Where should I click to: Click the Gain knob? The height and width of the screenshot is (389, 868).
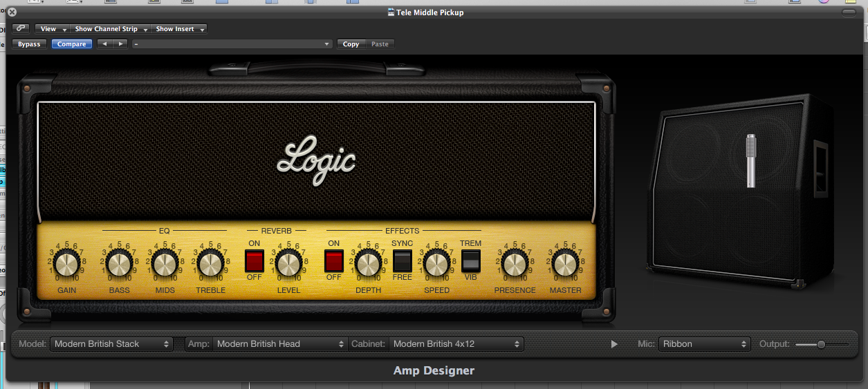tap(67, 264)
